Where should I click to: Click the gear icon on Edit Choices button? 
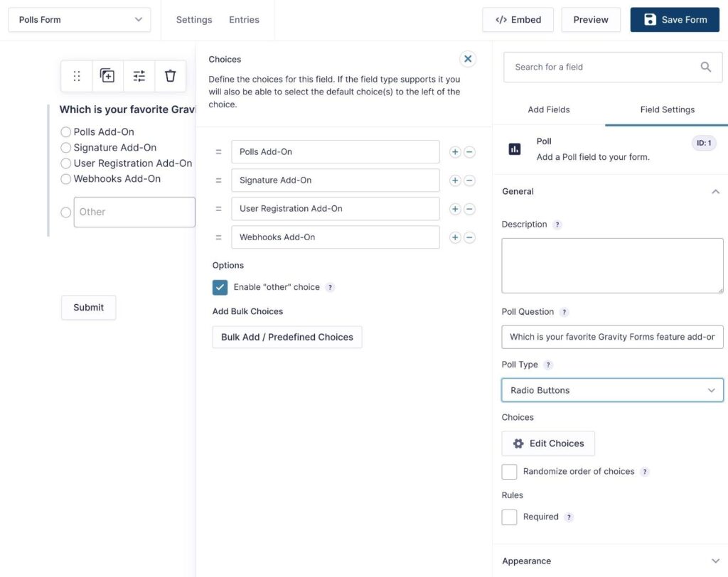coord(518,443)
